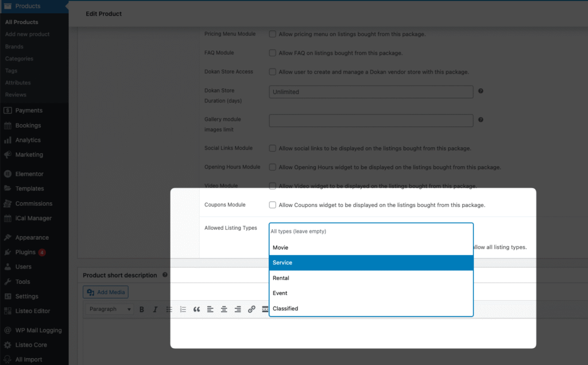Click the Add Media button
The image size is (588, 365).
point(106,293)
